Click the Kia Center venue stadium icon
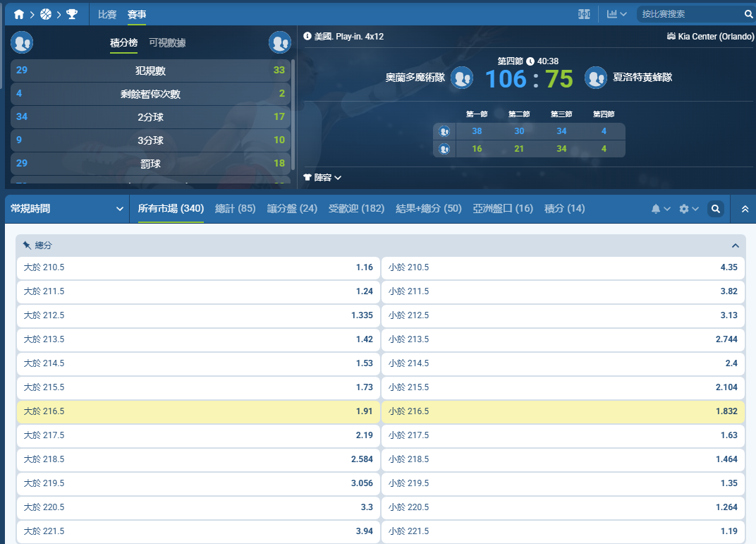This screenshot has width=756, height=544. pyautogui.click(x=671, y=36)
